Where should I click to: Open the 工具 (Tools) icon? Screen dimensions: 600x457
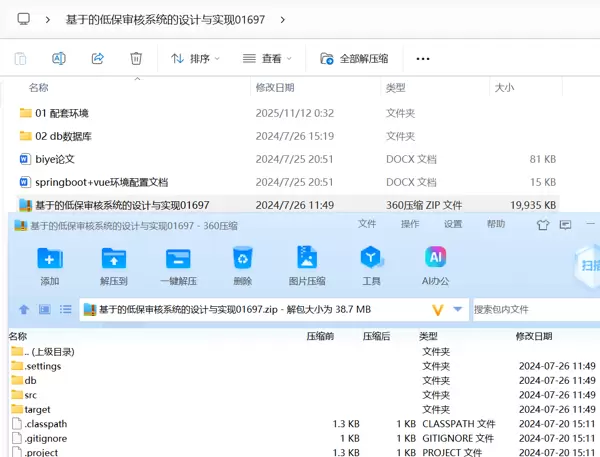pos(371,261)
